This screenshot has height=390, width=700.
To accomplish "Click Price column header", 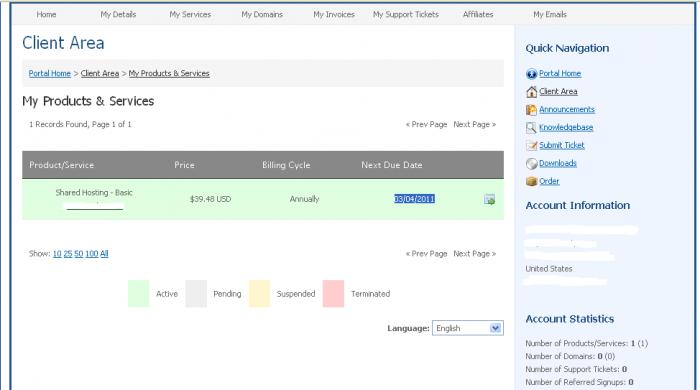I will tap(184, 165).
